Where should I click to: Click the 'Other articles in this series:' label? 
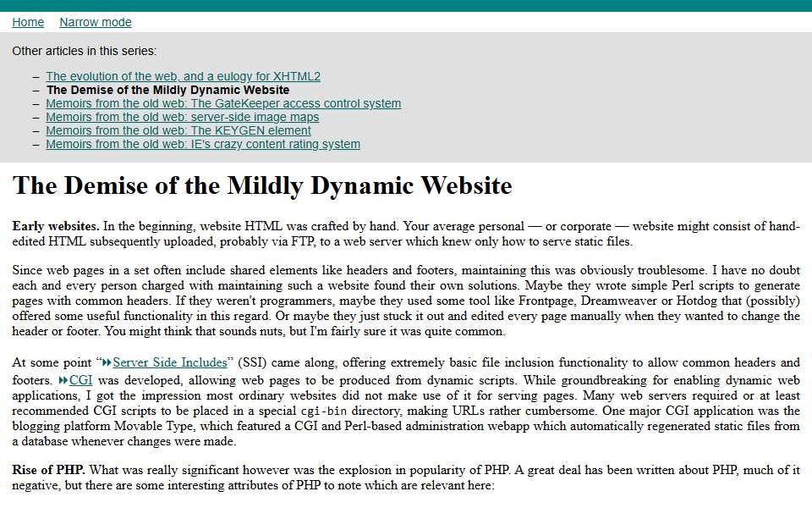coord(84,51)
